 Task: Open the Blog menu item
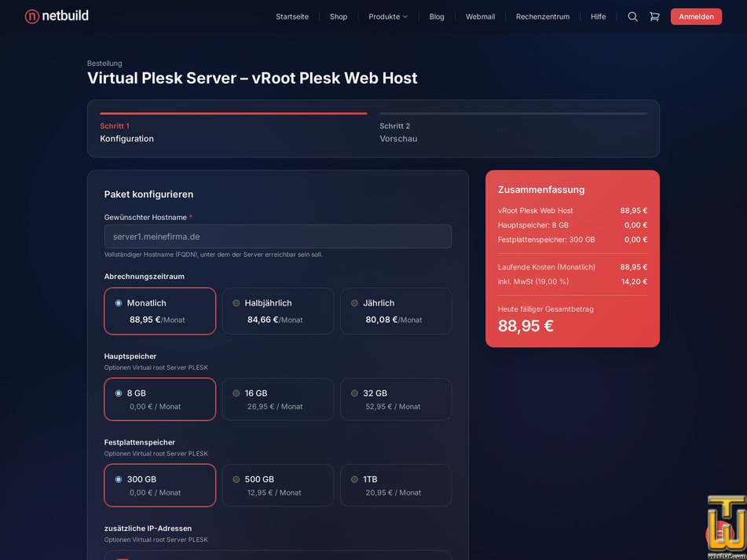point(437,16)
